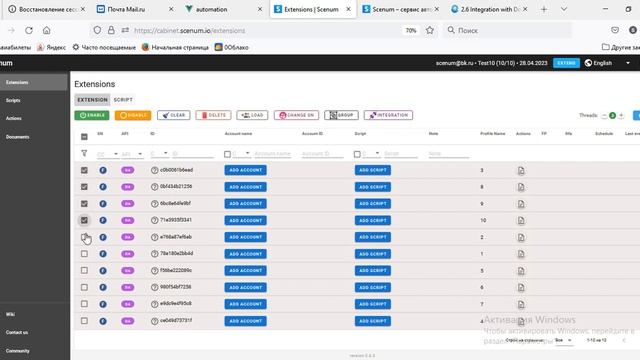640x360 pixels.
Task: Click ADD ACCOUNT in profile 3 row
Action: 245,170
